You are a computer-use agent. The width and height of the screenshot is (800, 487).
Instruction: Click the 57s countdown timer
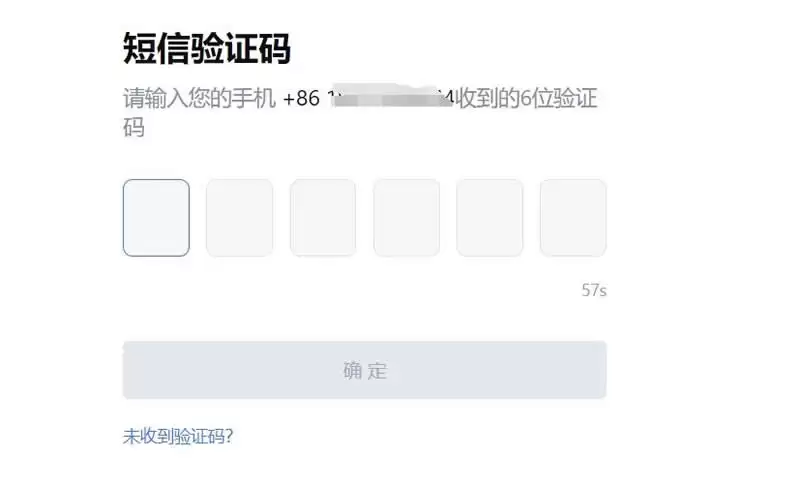[x=594, y=291]
